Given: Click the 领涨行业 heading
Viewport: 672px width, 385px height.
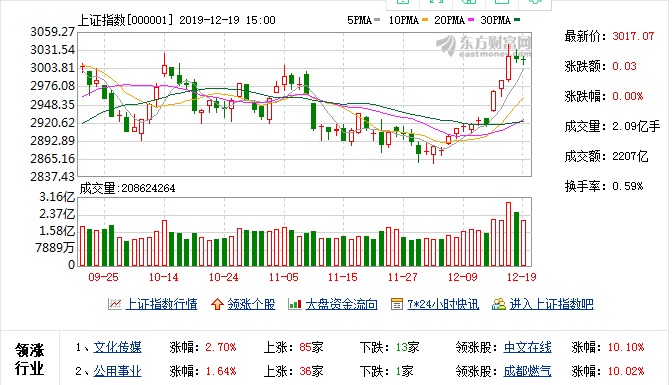Looking at the screenshot, I should click(x=30, y=359).
